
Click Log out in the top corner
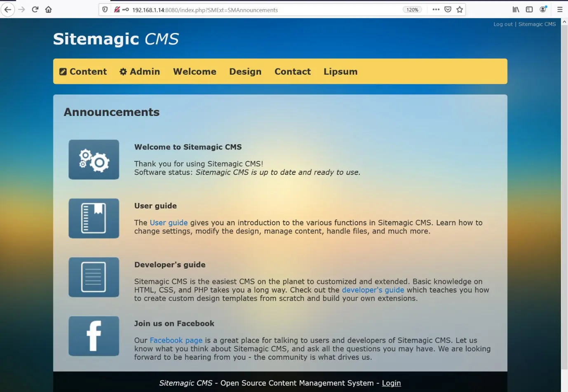pos(503,24)
